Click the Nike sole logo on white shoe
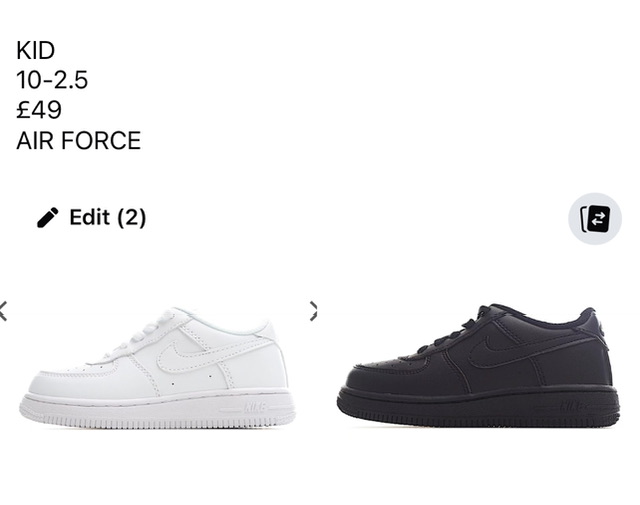 pos(256,407)
